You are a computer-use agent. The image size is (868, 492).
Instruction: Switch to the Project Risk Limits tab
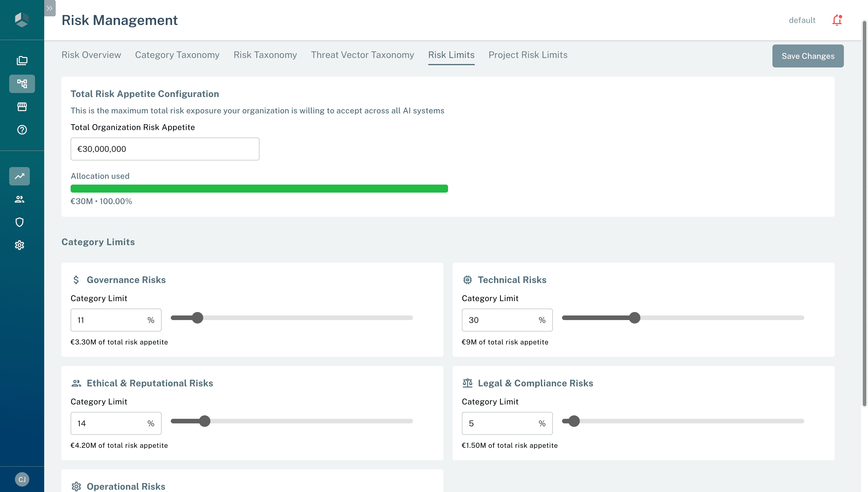click(528, 55)
